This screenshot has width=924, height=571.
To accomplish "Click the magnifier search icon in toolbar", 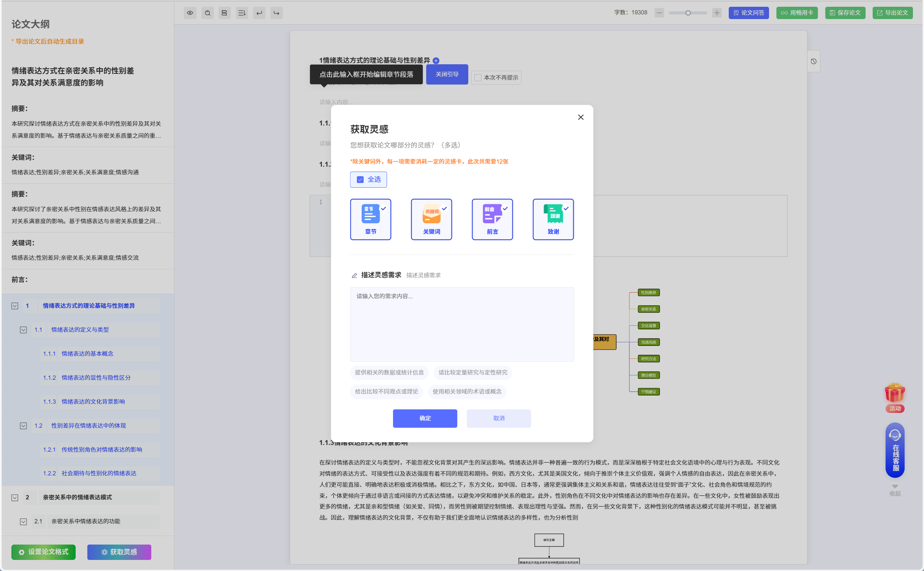I will pyautogui.click(x=207, y=13).
